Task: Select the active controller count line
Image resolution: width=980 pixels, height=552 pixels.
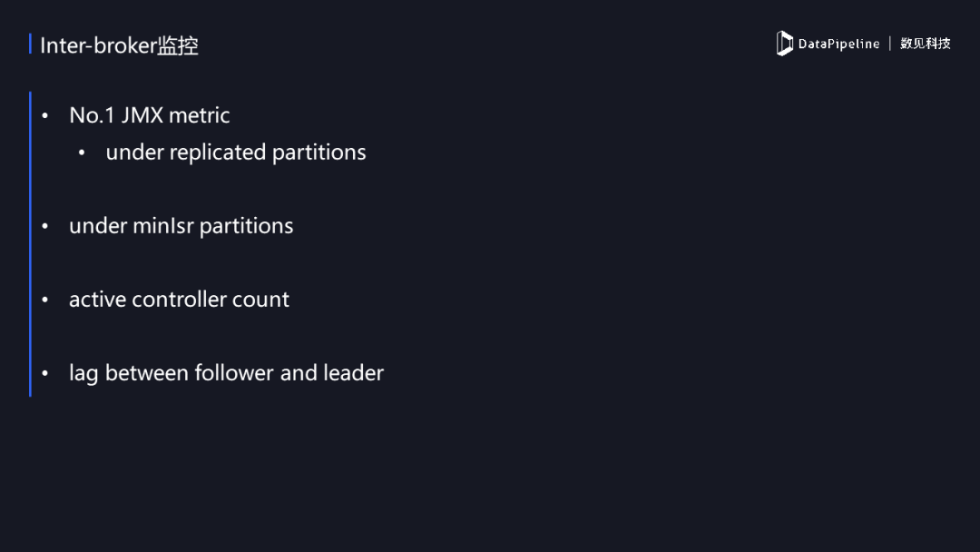Action: [179, 300]
